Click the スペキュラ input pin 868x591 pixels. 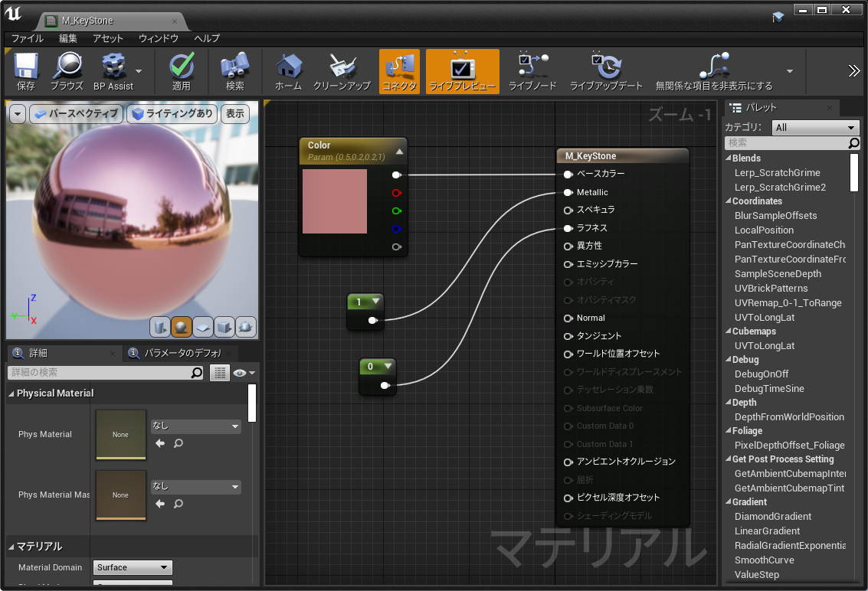tap(568, 211)
